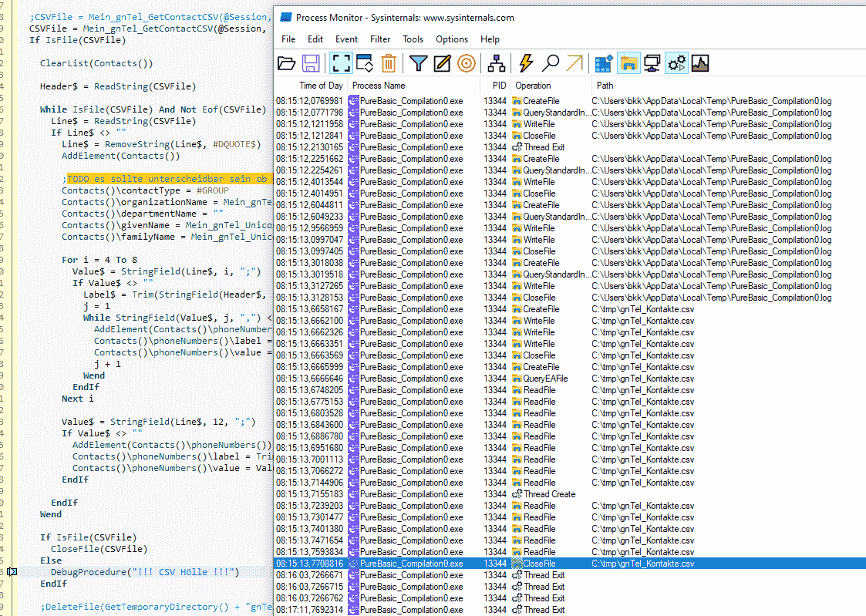Open the Edit menu
The image size is (866, 616).
click(x=315, y=39)
